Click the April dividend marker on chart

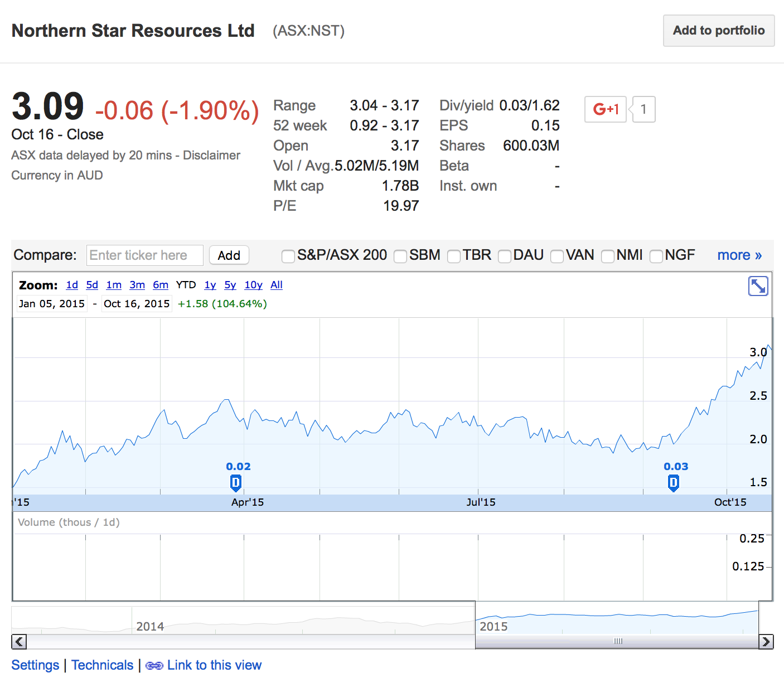click(x=236, y=482)
